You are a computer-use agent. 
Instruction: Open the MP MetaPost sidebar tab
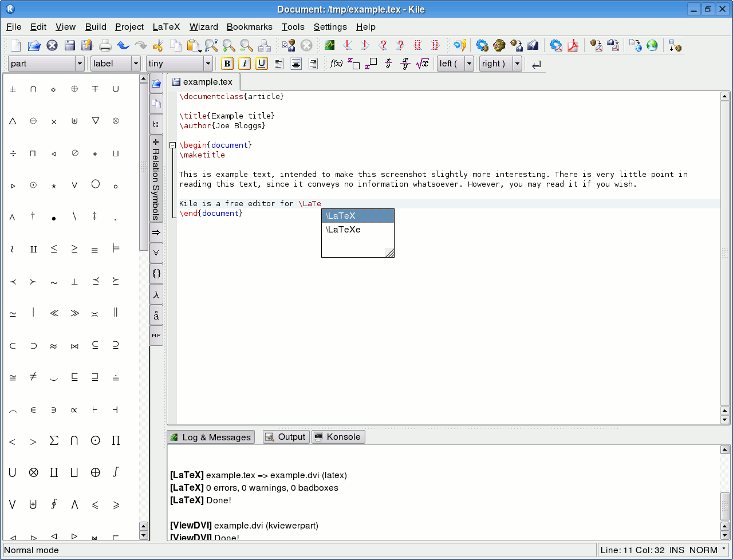(156, 336)
